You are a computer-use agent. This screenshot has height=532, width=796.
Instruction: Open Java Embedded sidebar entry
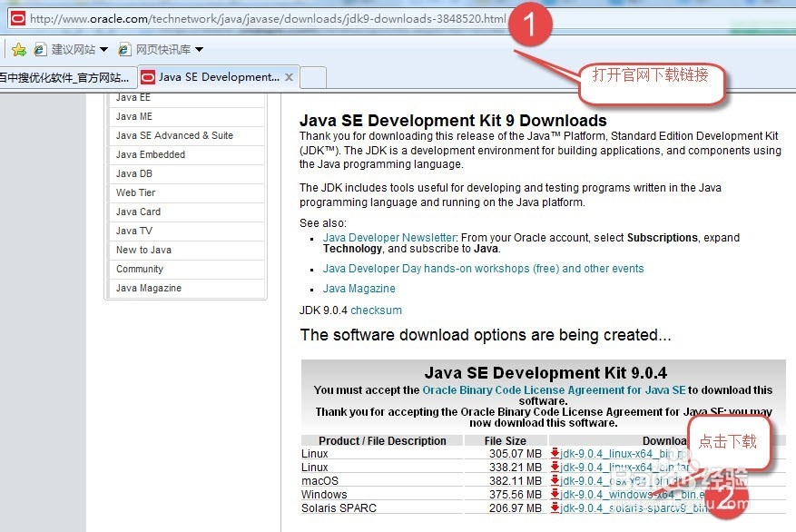pyautogui.click(x=151, y=154)
